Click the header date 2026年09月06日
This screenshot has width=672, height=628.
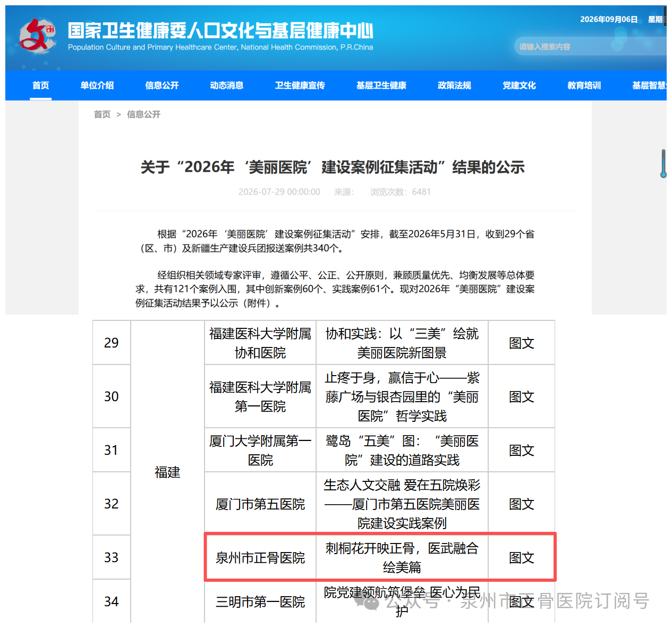(609, 19)
